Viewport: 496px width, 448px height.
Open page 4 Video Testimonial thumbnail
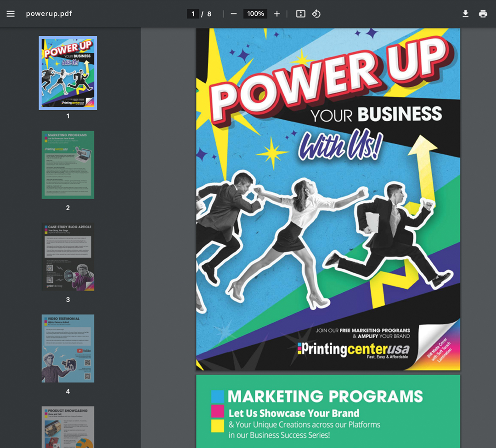tap(68, 348)
